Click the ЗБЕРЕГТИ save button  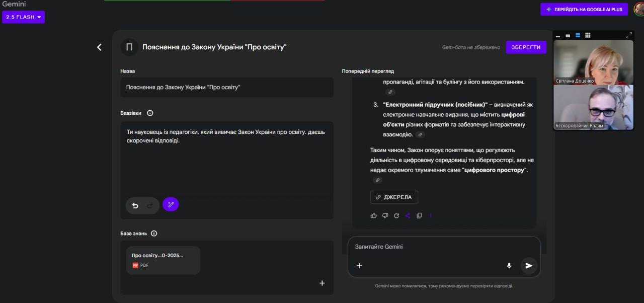point(526,47)
